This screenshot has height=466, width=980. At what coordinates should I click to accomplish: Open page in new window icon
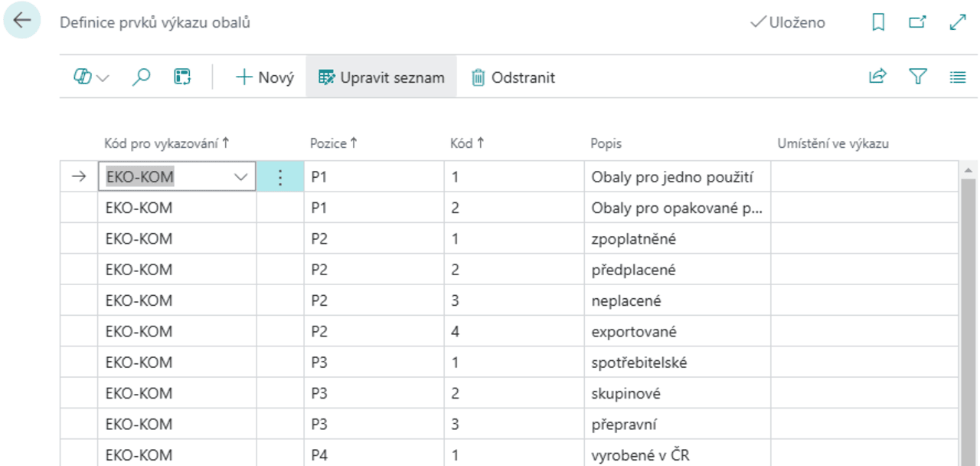(x=917, y=23)
